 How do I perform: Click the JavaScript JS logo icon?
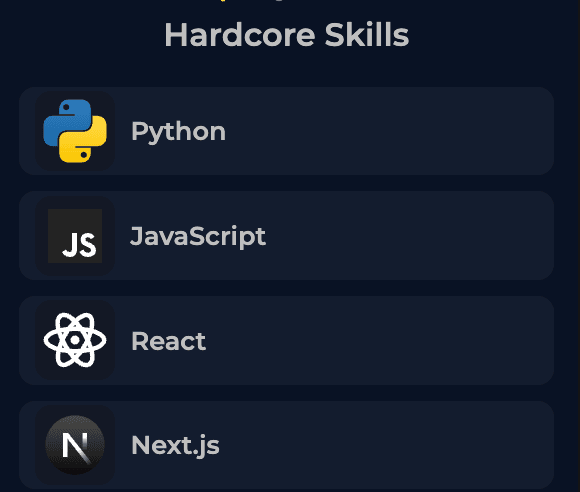[75, 236]
